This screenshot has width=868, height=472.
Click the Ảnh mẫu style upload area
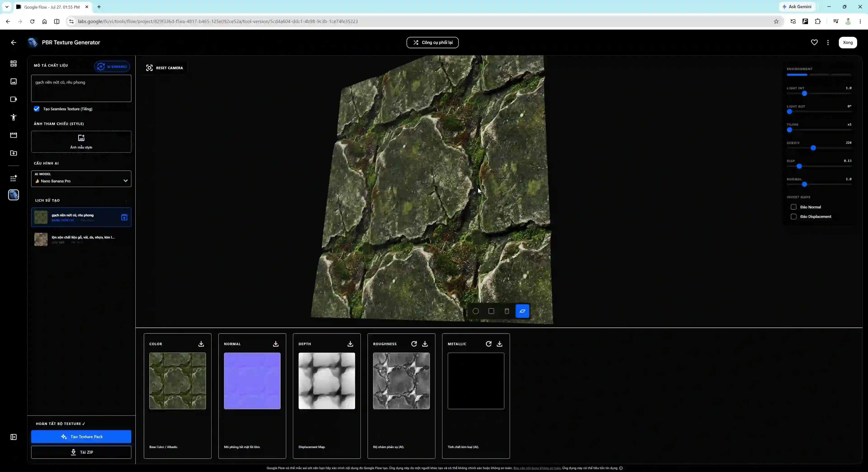tap(81, 142)
